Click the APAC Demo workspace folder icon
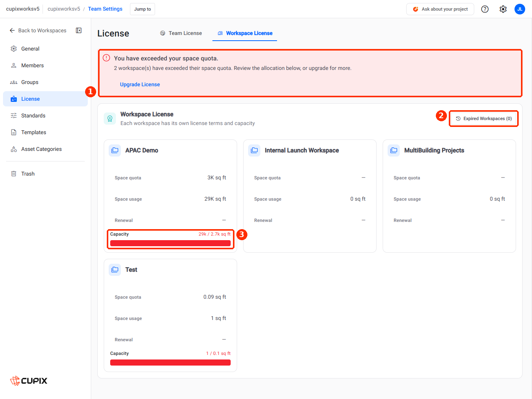The height and width of the screenshot is (399, 532). click(x=115, y=150)
